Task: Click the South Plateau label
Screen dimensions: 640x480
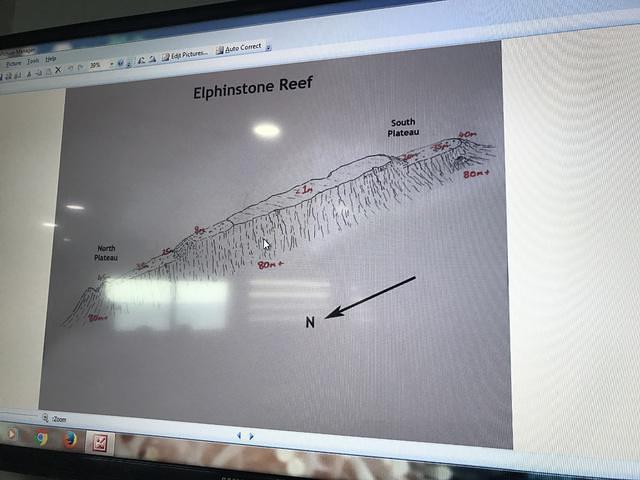Action: point(403,127)
